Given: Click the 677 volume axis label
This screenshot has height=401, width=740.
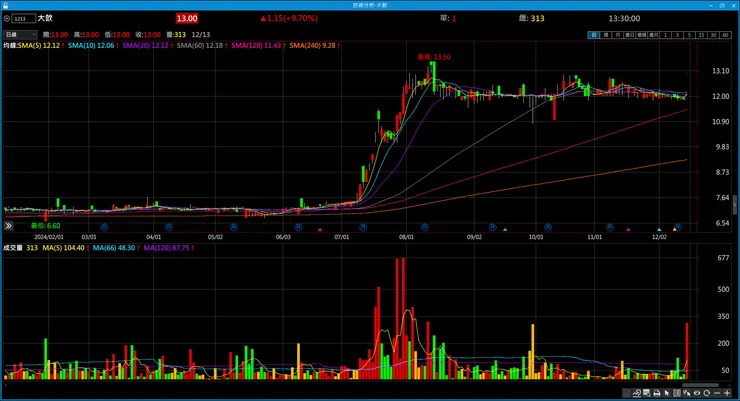Looking at the screenshot, I should click(x=723, y=258).
